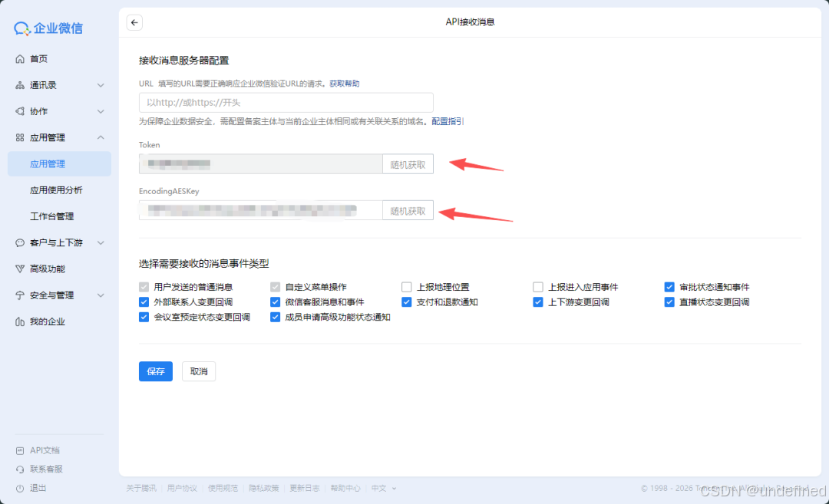Click the home icon beside 首页
The width and height of the screenshot is (829, 504).
tap(20, 58)
